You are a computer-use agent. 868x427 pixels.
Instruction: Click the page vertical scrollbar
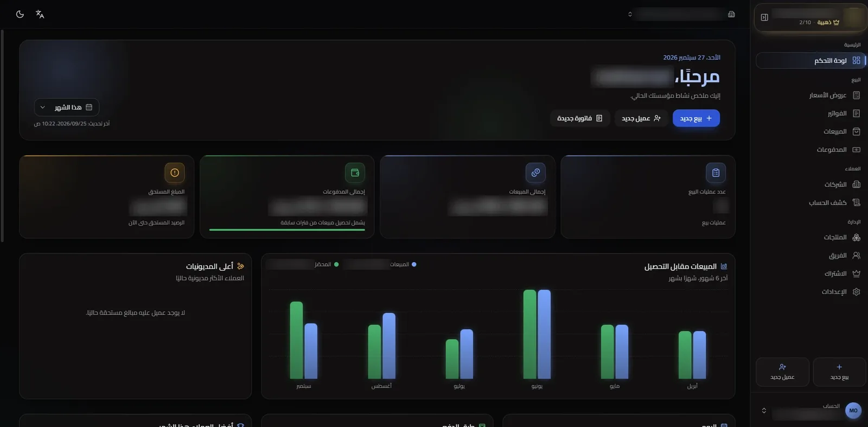pos(2,136)
